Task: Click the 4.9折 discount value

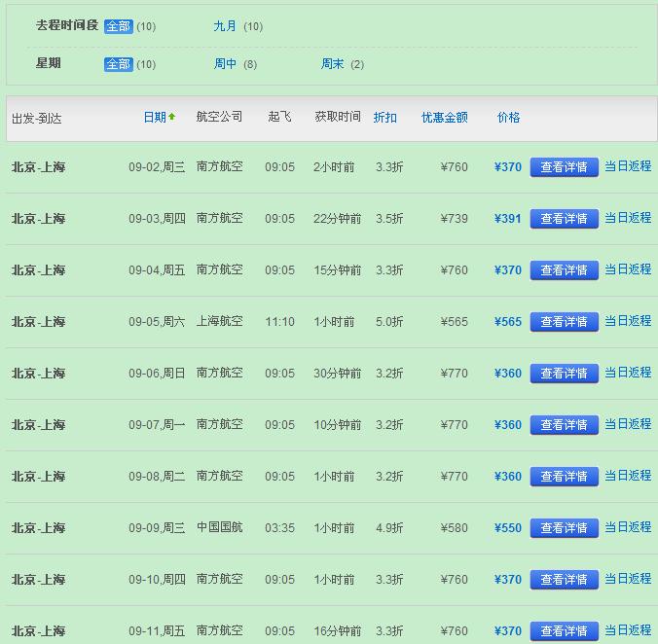Action: (389, 528)
